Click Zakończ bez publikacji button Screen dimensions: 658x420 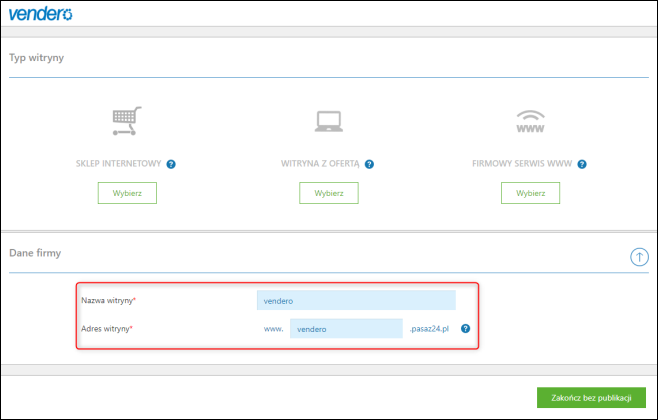pos(591,397)
